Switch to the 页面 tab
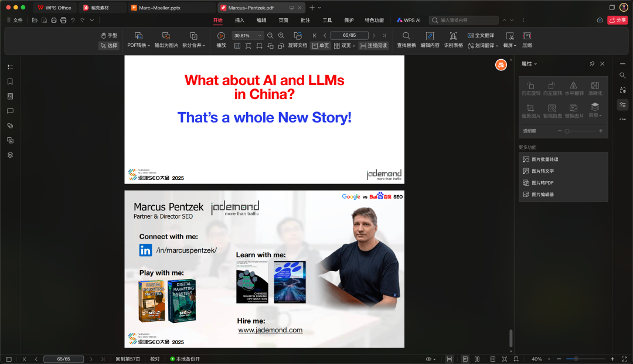Image resolution: width=633 pixels, height=364 pixels. pos(284,20)
